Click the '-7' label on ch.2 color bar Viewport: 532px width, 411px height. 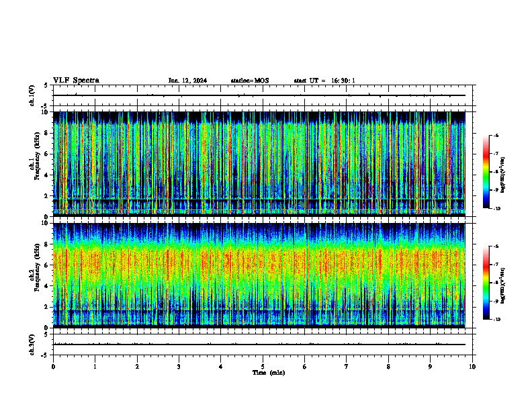496,265
